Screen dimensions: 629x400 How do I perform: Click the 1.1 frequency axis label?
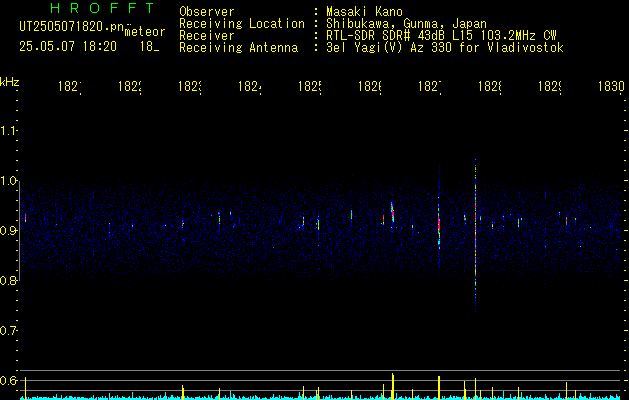[x=8, y=130]
